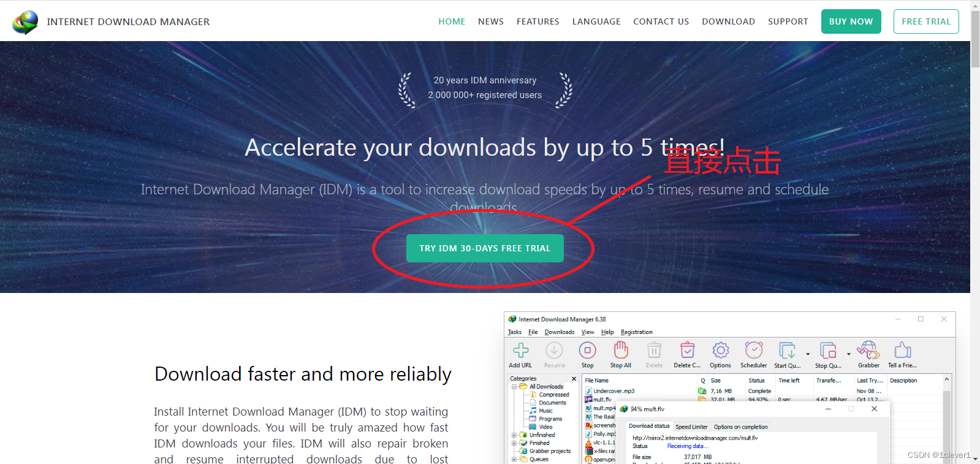The height and width of the screenshot is (464, 980).
Task: Open the File menu in IDM
Action: (x=533, y=332)
